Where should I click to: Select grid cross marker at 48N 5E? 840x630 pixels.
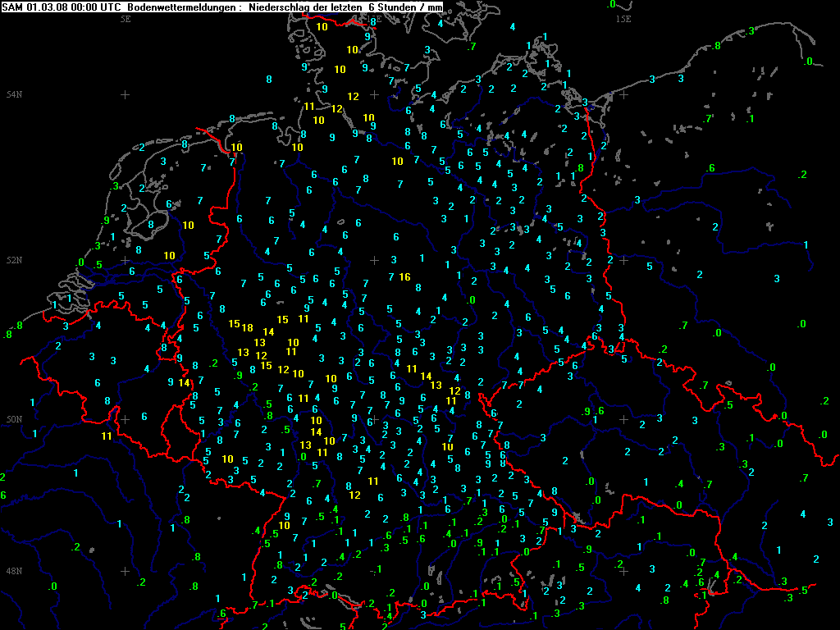coord(126,570)
